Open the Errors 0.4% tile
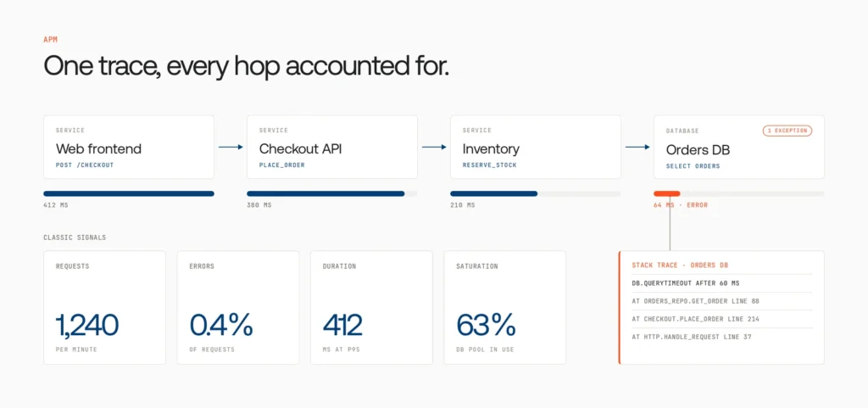This screenshot has width=868, height=408. (238, 307)
